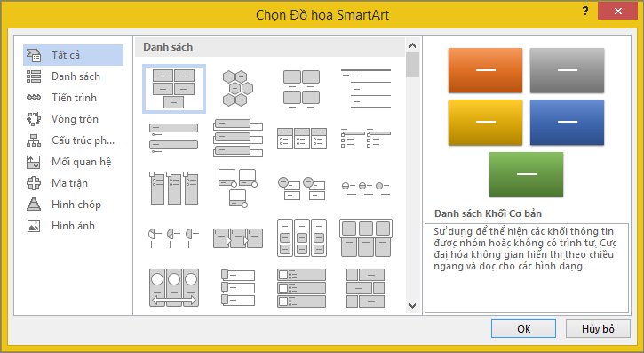Screen dimensions: 644x353
Task: Pick the picture caption list layout
Action: (x=301, y=89)
